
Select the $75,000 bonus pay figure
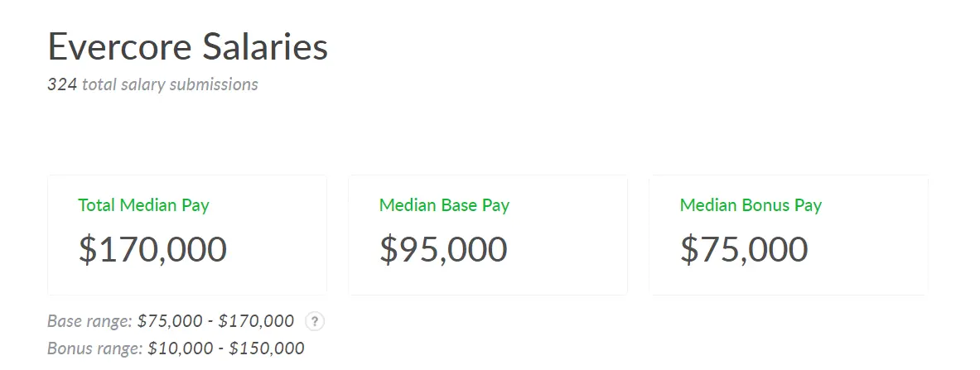pos(744,250)
